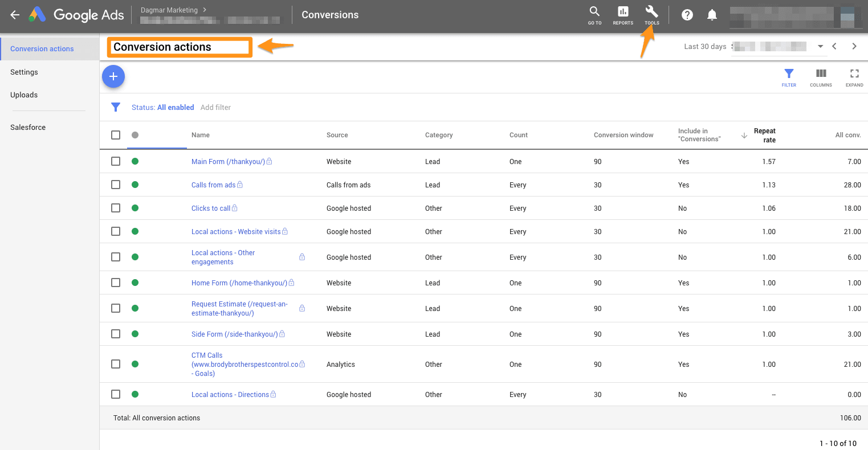Click the Last 30 days date range
The image size is (868, 450).
click(x=705, y=47)
